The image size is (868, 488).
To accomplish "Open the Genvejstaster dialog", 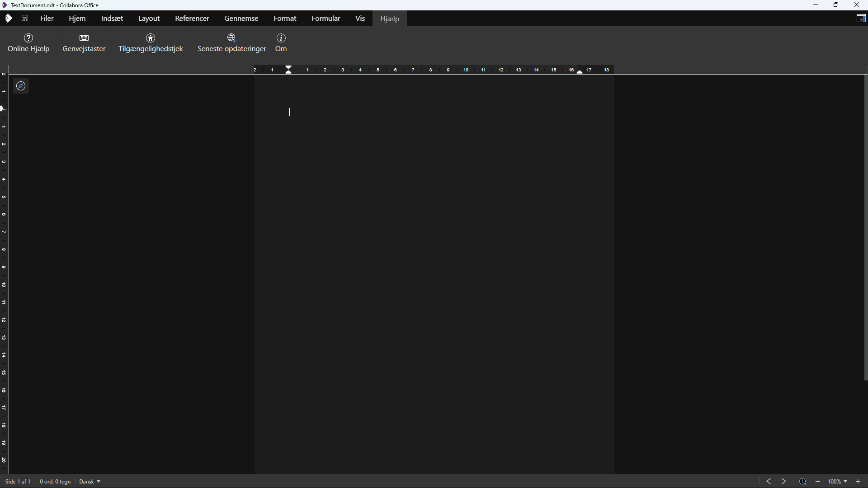I will [84, 42].
